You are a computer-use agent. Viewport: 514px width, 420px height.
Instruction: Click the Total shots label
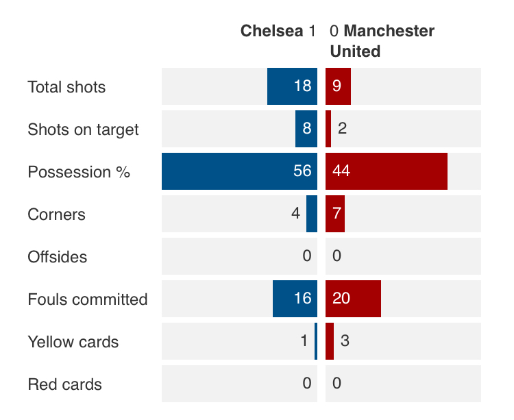66,87
